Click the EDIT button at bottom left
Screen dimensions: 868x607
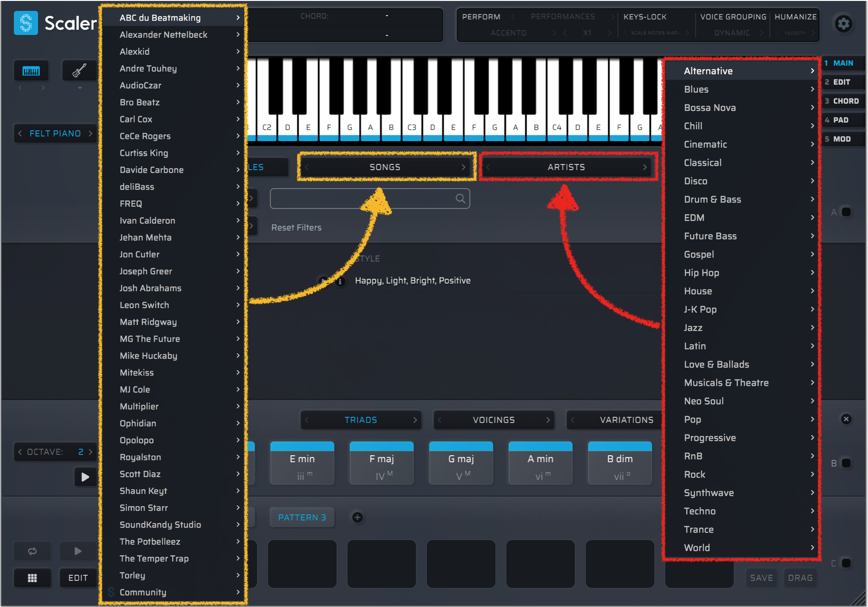(x=78, y=578)
